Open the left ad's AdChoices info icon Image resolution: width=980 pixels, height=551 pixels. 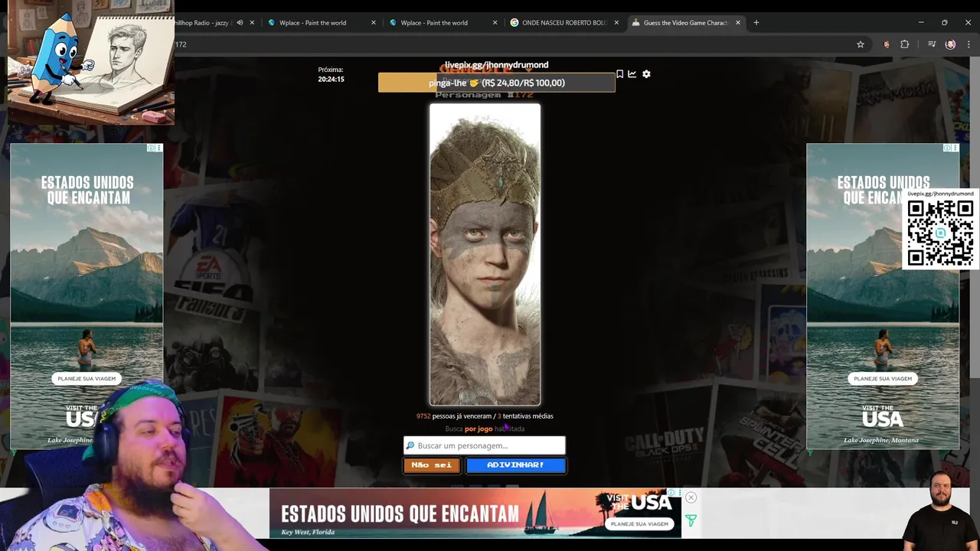point(151,148)
